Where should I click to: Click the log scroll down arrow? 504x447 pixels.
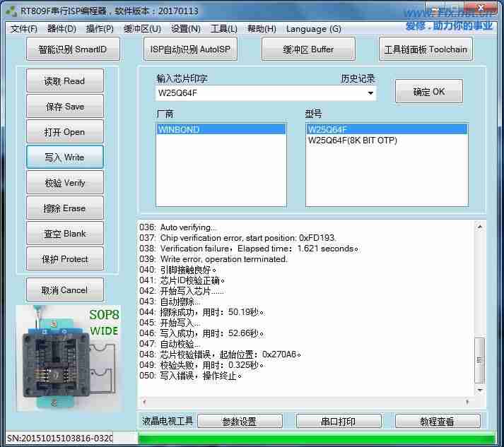pyautogui.click(x=480, y=390)
